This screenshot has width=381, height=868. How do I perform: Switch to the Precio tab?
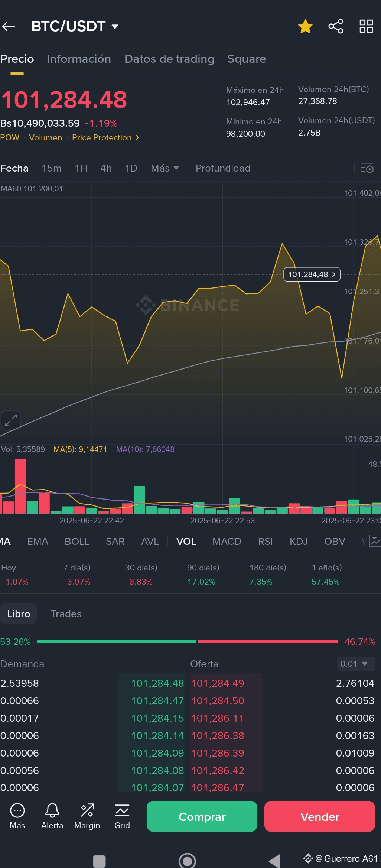pos(17,59)
